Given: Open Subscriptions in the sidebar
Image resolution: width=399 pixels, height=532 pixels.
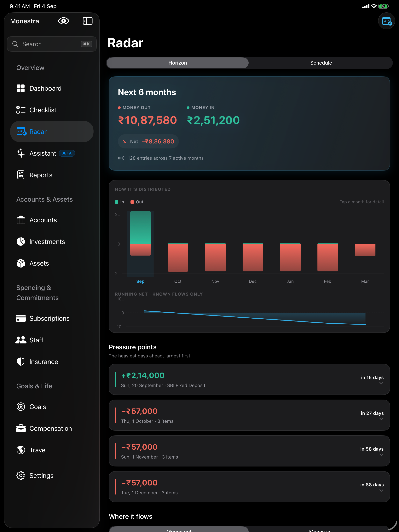Looking at the screenshot, I should (x=52, y=318).
